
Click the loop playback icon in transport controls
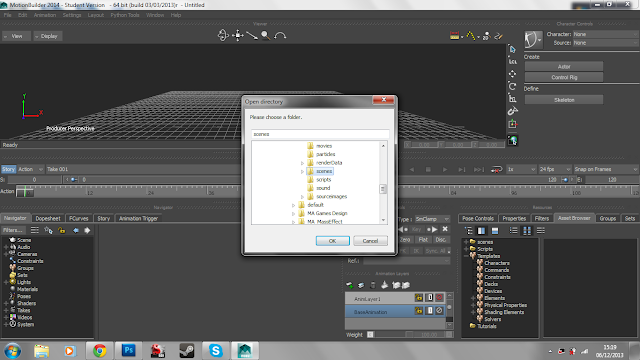[x=496, y=169]
